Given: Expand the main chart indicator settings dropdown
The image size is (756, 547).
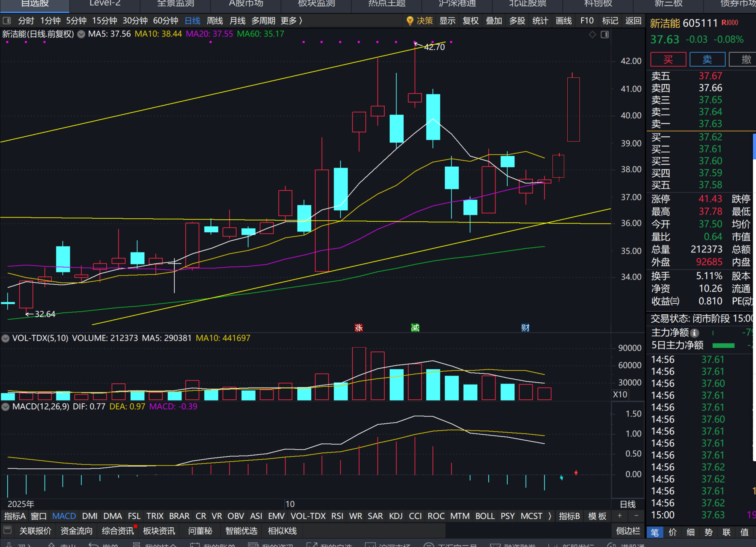Looking at the screenshot, I should click(x=81, y=34).
